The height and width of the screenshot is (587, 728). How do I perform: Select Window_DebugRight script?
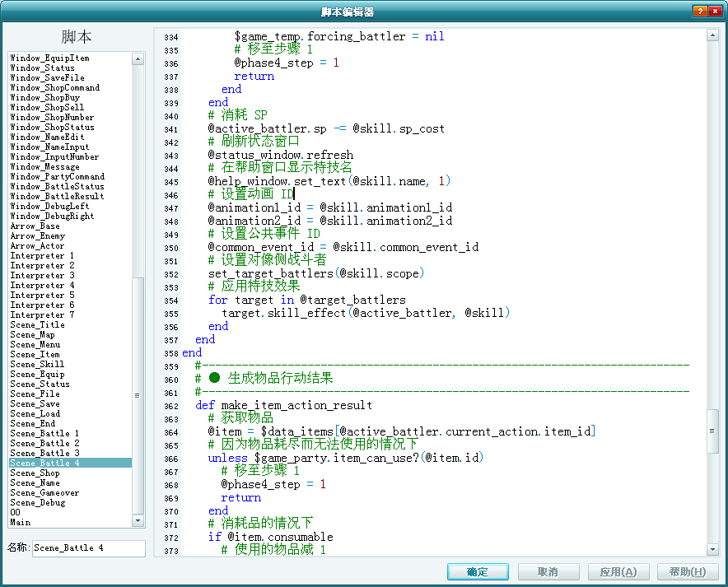point(52,216)
